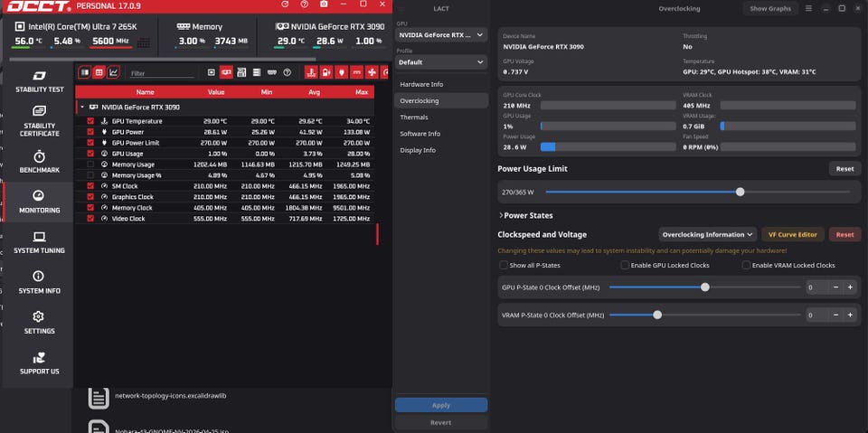Sort sensors by the Value column header
The width and height of the screenshot is (868, 433).
click(216, 92)
